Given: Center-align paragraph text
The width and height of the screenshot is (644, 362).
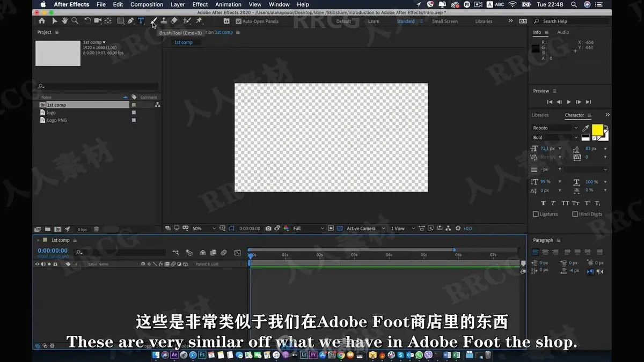Looking at the screenshot, I should click(x=545, y=252).
